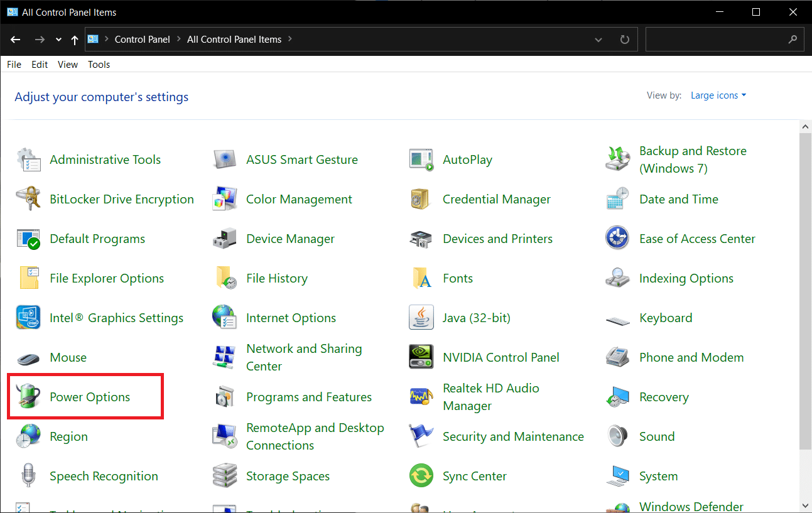Open BitLocker Drive Encryption icon

tap(28, 199)
